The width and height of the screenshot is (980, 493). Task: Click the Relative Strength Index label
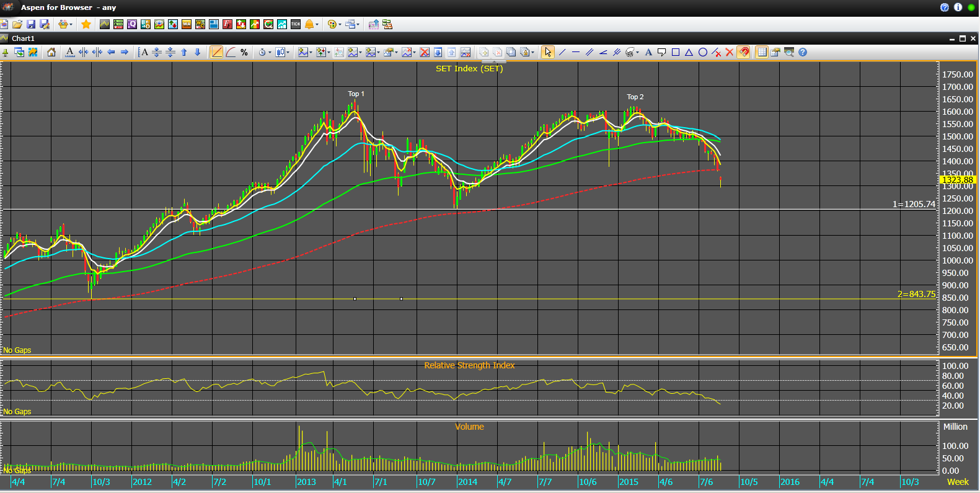click(x=469, y=365)
